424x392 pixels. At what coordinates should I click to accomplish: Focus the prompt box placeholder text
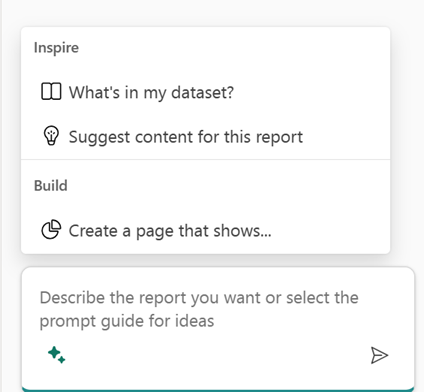pos(199,309)
